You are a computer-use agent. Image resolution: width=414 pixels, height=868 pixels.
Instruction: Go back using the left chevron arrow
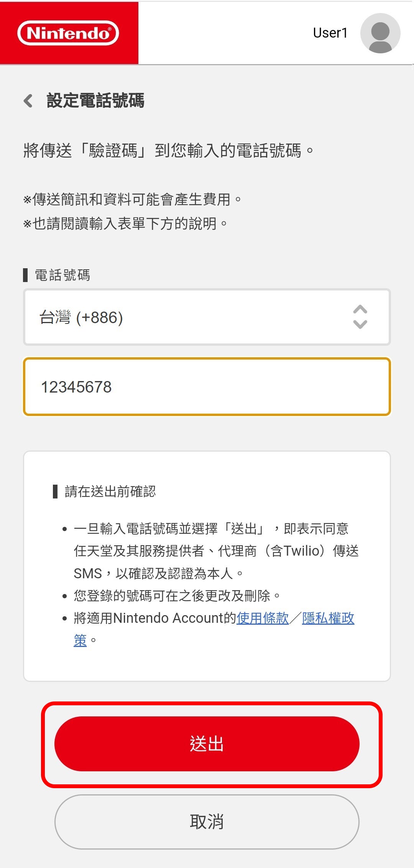coord(28,101)
